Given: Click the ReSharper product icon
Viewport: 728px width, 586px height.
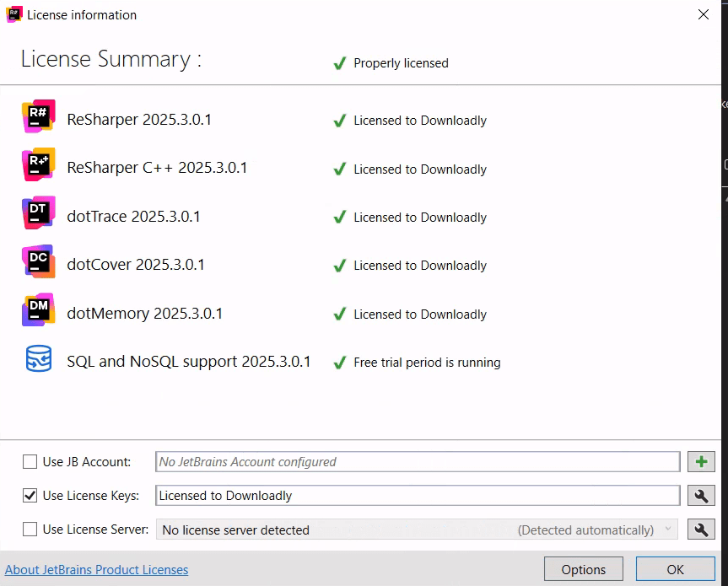Looking at the screenshot, I should (x=38, y=116).
